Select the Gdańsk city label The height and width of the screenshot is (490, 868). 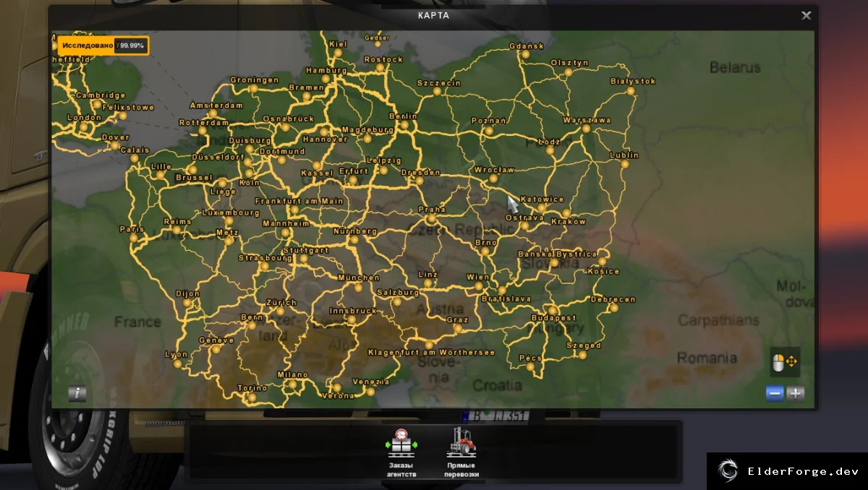click(527, 46)
